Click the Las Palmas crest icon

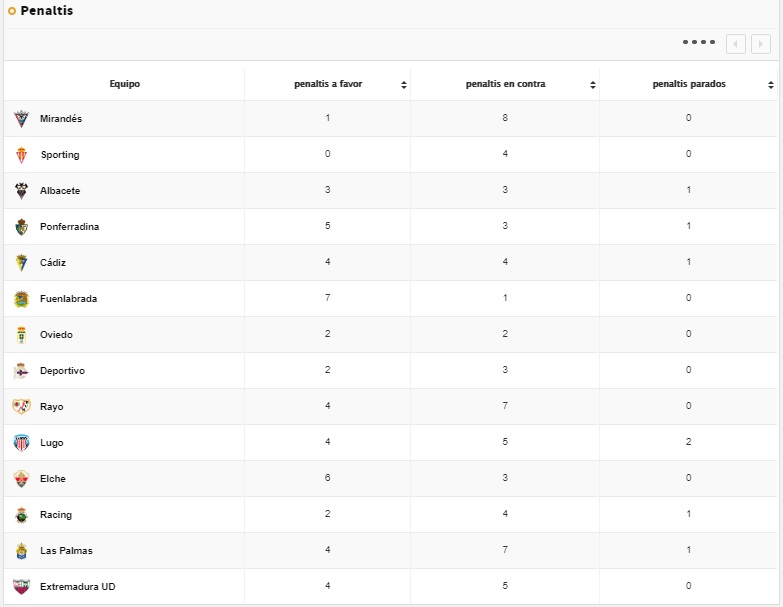[x=22, y=551]
